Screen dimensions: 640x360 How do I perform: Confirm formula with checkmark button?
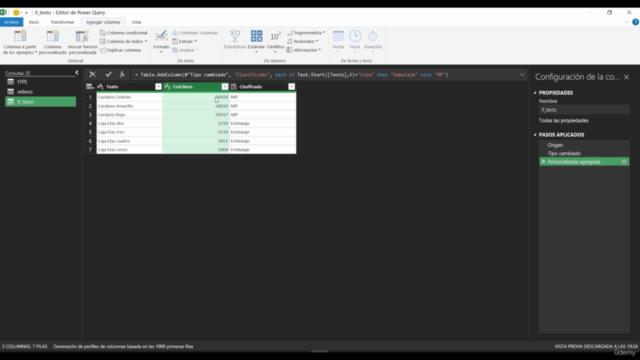tap(108, 74)
